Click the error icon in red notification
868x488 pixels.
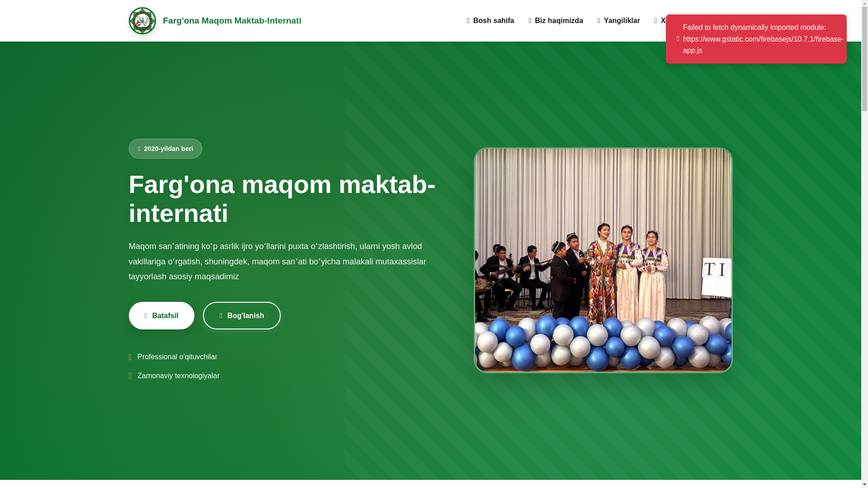(x=678, y=39)
